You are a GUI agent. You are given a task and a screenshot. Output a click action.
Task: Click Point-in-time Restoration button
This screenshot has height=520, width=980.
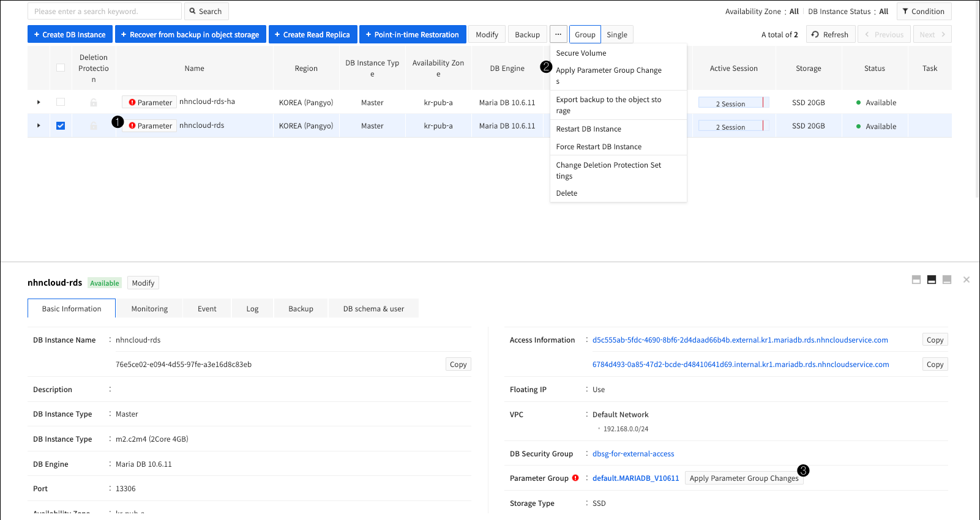click(x=413, y=34)
